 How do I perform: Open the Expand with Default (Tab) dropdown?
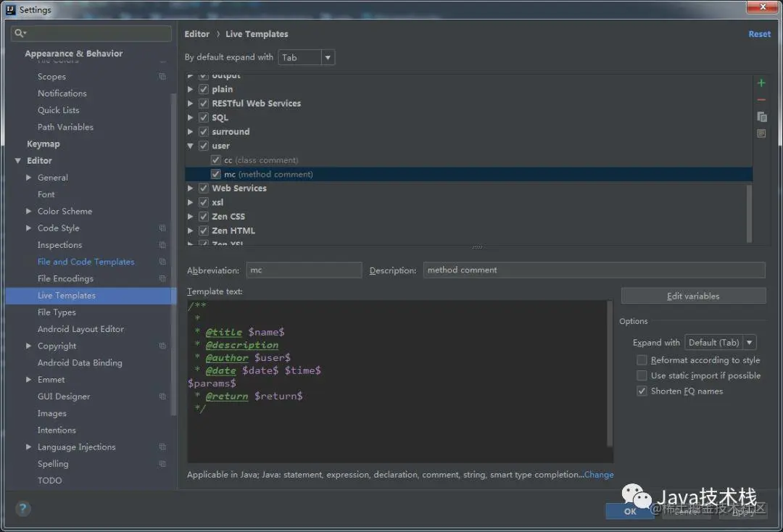click(720, 342)
